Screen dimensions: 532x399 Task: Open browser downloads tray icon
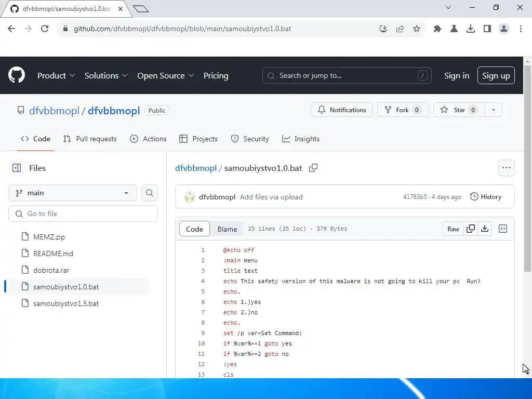tap(471, 29)
